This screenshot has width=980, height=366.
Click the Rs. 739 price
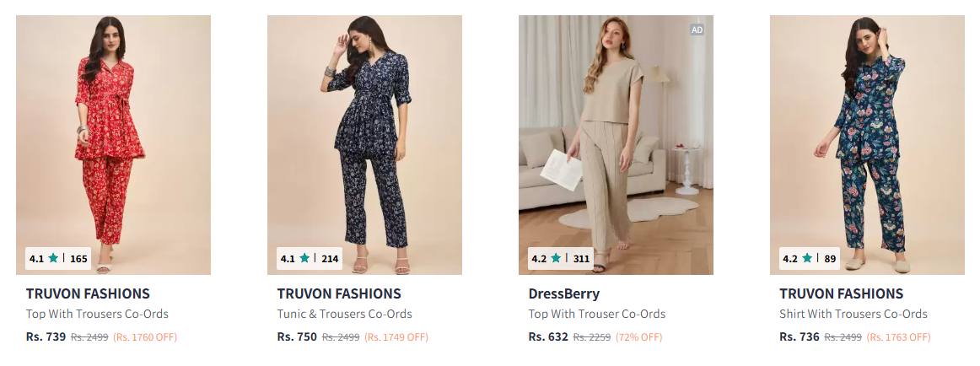(46, 337)
